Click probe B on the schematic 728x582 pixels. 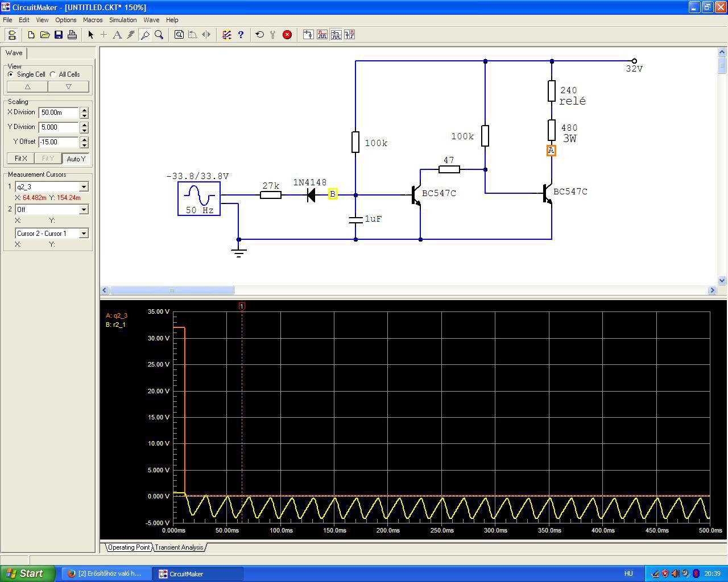click(333, 194)
